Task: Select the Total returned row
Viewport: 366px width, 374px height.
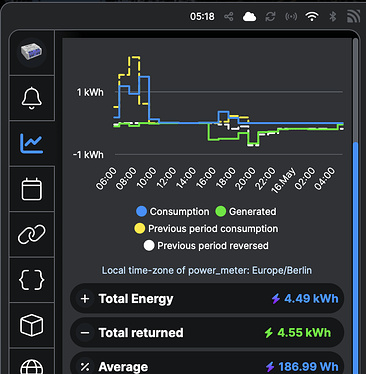Action: tap(207, 333)
